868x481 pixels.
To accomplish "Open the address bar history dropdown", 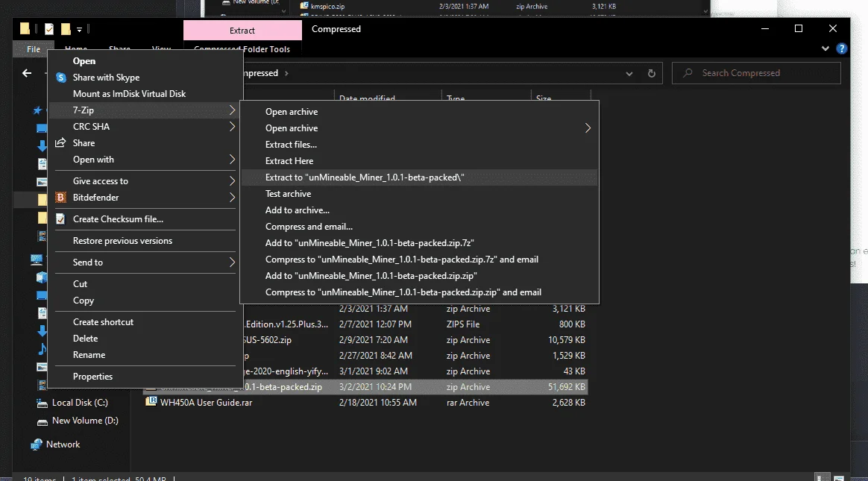I will pyautogui.click(x=629, y=73).
